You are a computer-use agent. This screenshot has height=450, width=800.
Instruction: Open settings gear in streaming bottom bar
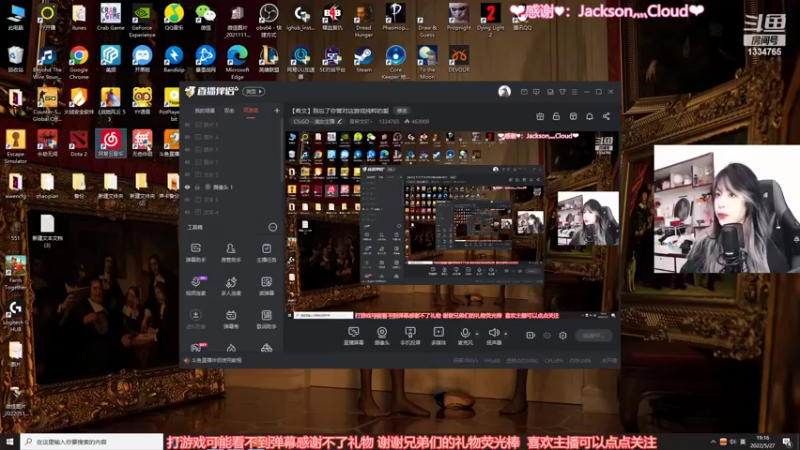563,335
